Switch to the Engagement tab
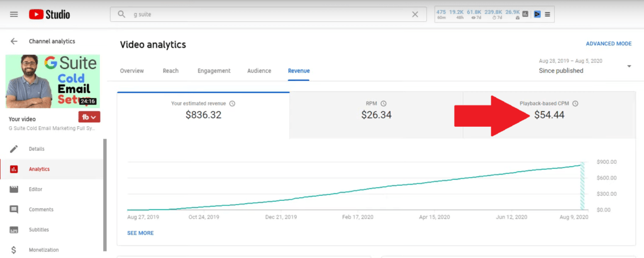Screen dimensions: 644x258 point(214,71)
